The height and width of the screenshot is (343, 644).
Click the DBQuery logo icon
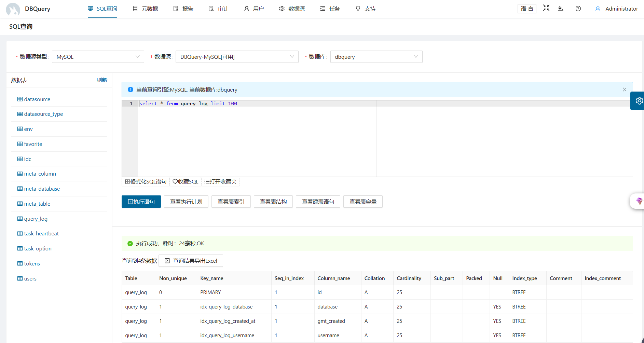(x=13, y=9)
